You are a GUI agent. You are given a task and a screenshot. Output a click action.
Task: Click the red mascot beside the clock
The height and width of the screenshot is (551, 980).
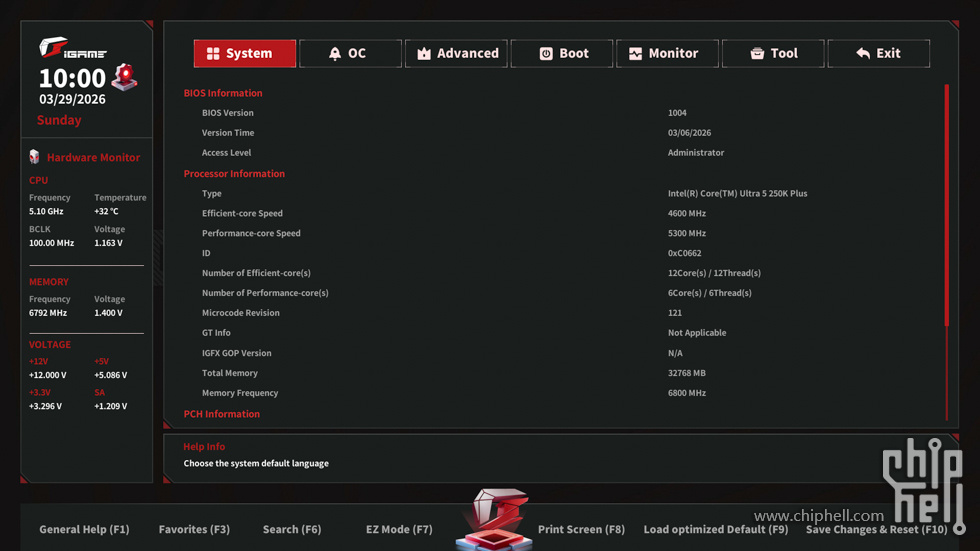click(124, 77)
